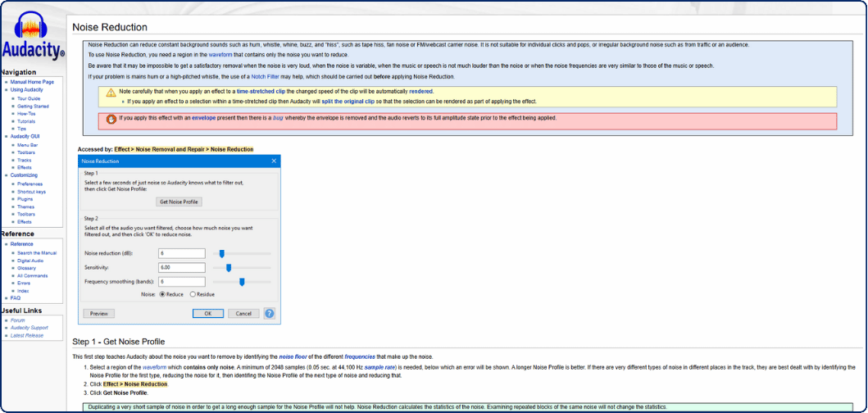The image size is (868, 413).
Task: Open Toolbars link under Audacity GUI
Action: click(26, 152)
